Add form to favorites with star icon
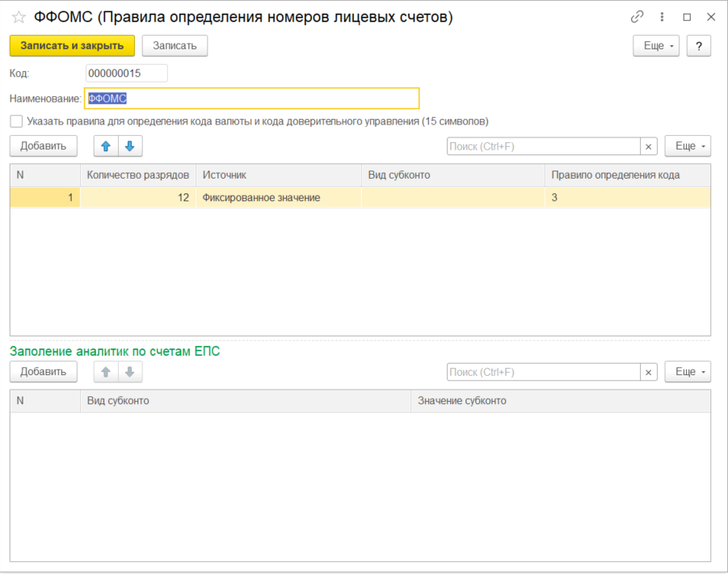 tap(19, 17)
